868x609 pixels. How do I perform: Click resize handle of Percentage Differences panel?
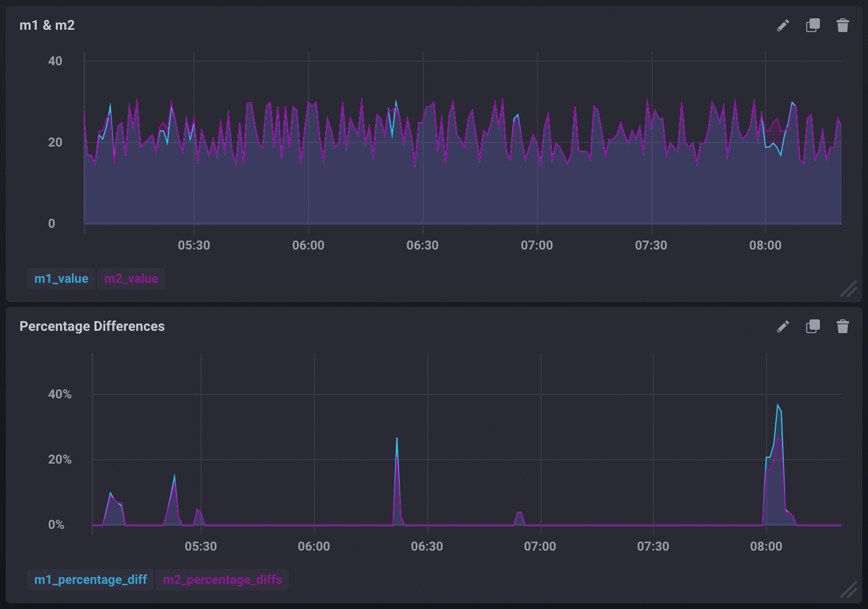[x=849, y=590]
